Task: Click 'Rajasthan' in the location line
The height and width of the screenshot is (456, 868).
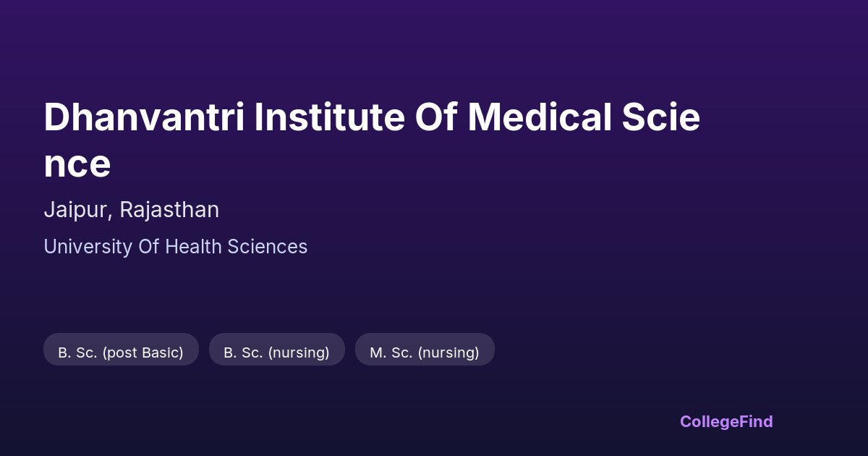Action: (x=169, y=210)
